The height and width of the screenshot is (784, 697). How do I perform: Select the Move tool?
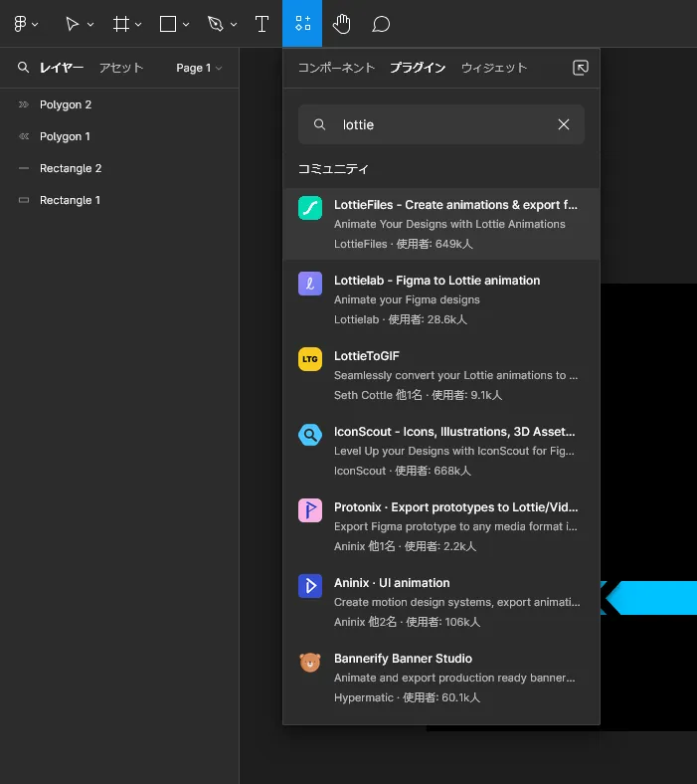72,23
